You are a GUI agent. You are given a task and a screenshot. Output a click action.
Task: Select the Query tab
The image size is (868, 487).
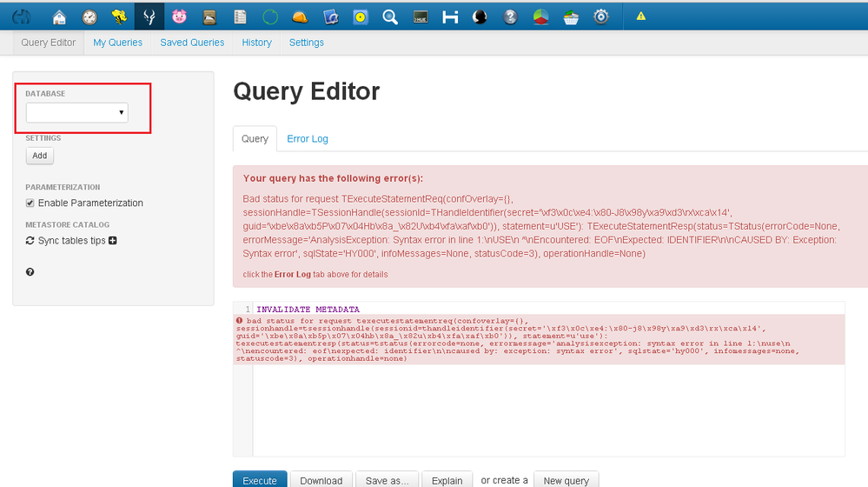pyautogui.click(x=255, y=138)
